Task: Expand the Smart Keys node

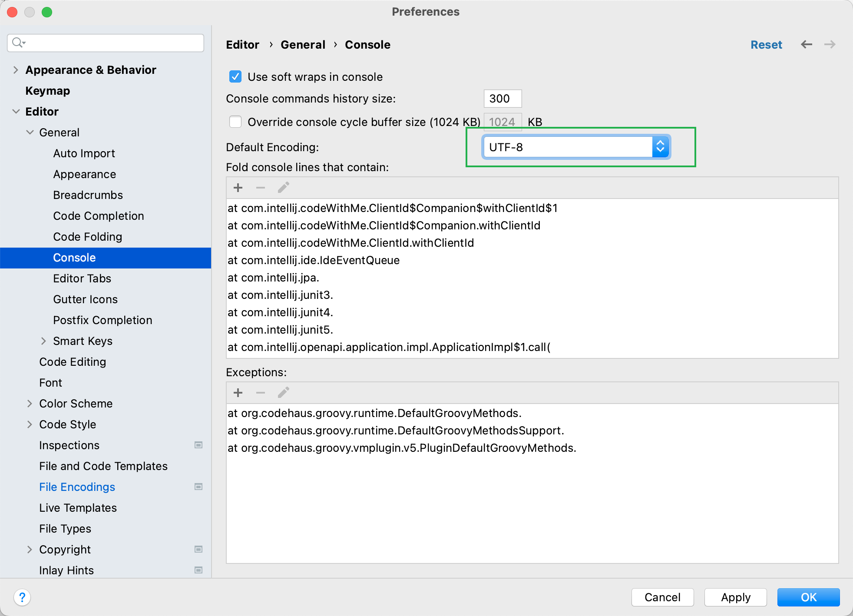Action: click(43, 341)
